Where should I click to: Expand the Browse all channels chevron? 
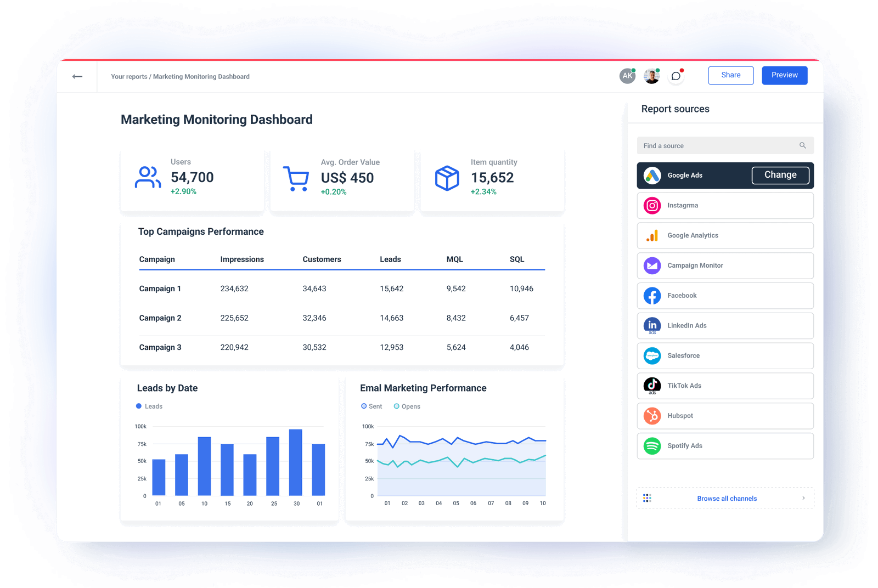point(803,498)
